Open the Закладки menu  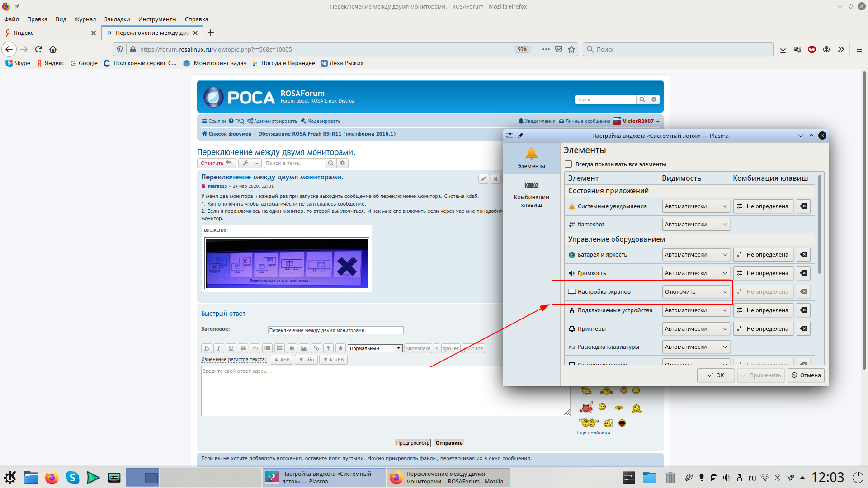[117, 19]
